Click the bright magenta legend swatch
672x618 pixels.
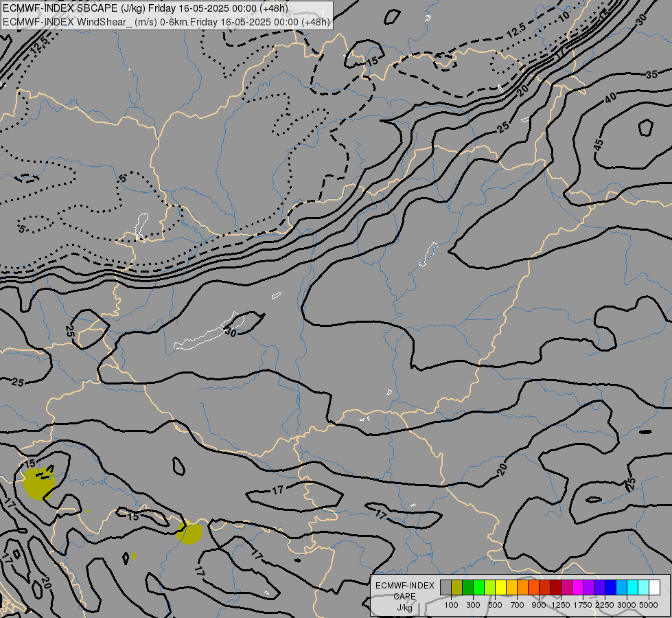577,588
